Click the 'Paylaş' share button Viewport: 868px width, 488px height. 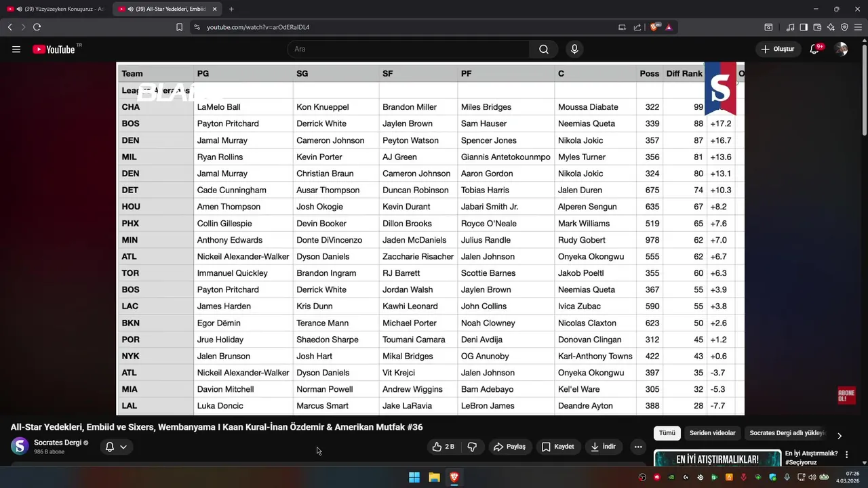509,447
